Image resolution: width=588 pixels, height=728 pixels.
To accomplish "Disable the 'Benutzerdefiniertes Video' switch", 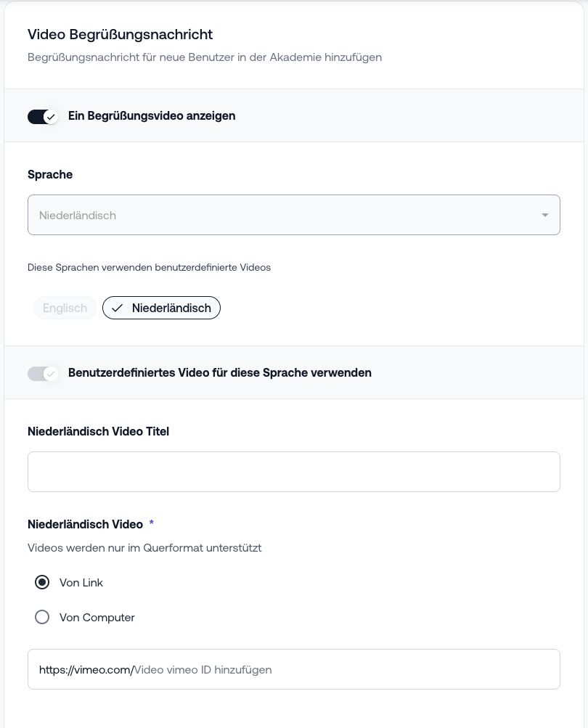I will point(42,373).
